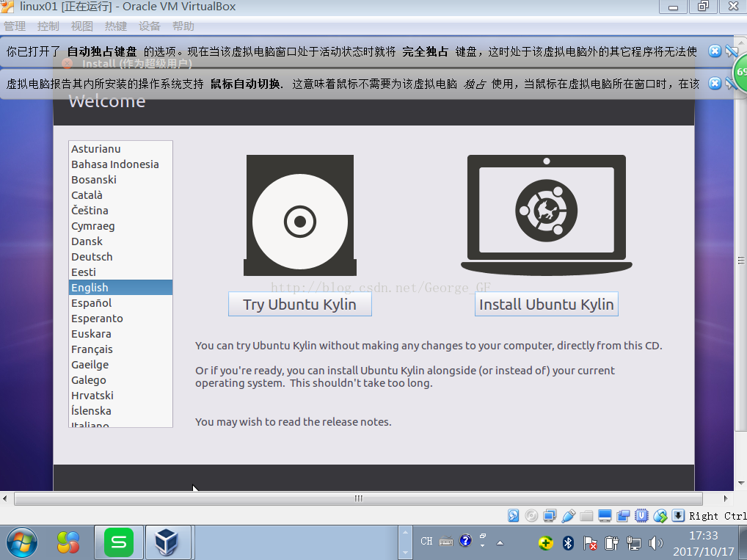Click the mouse integration indicator icon
Image resolution: width=747 pixels, height=560 pixels.
point(660,516)
